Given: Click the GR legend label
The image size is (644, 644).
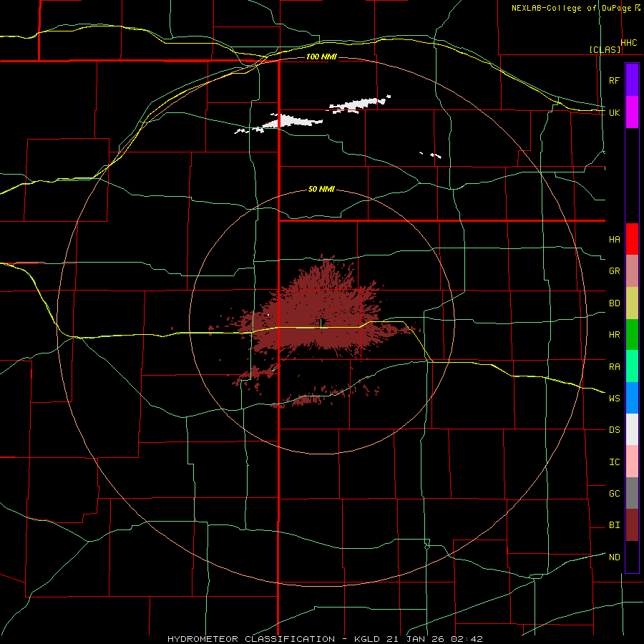Looking at the screenshot, I should tap(614, 271).
